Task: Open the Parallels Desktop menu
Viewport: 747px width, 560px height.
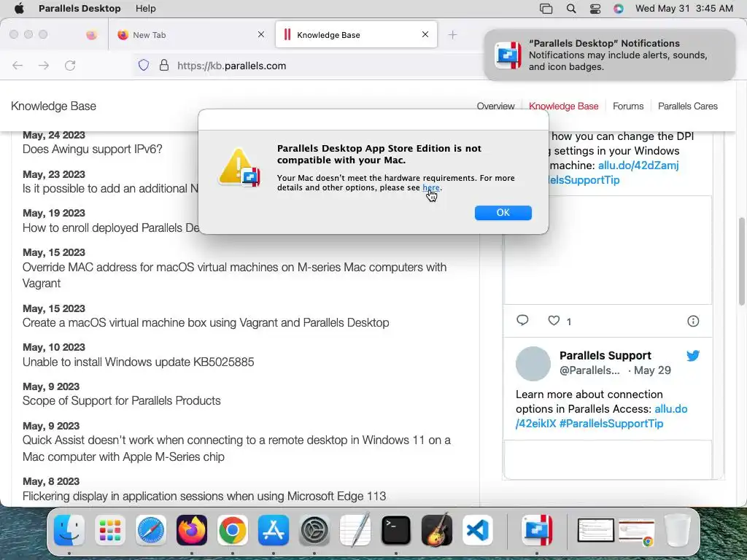Action: [80, 9]
